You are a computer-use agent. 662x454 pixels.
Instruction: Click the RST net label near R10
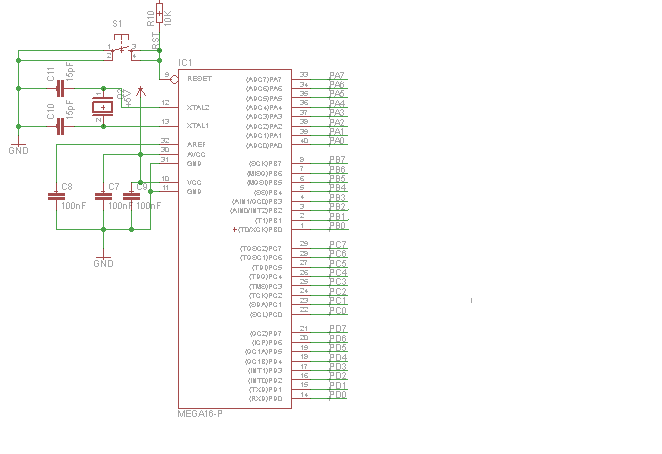pos(155,41)
